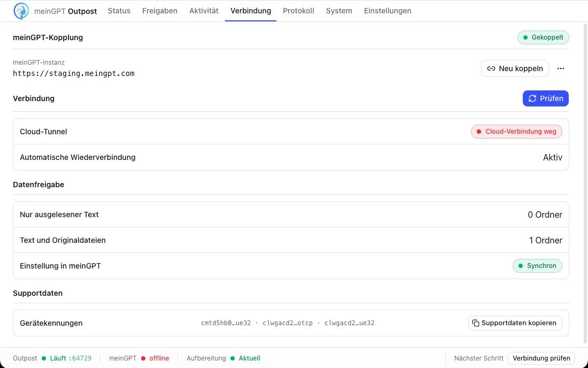Image resolution: width=588 pixels, height=368 pixels.
Task: Click the Synchron status badge
Action: coord(537,266)
